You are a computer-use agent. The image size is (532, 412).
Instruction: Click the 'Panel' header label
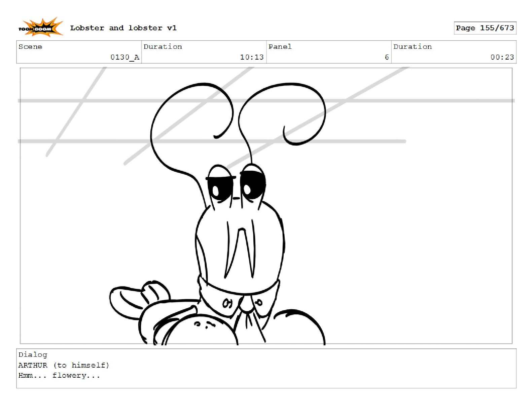pyautogui.click(x=280, y=47)
